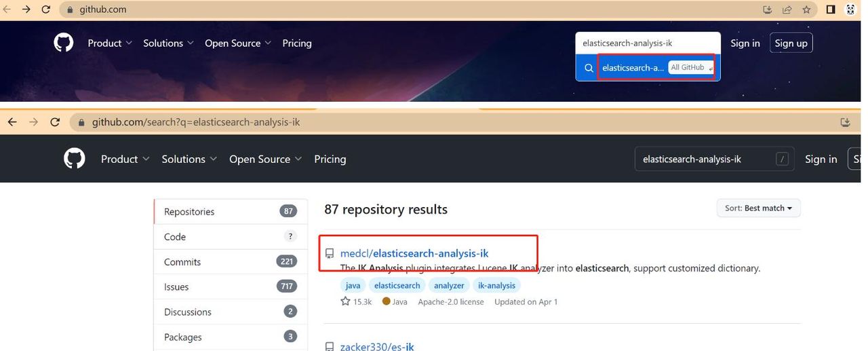868x351 pixels.
Task: Click forward arrow in GitHub homepage browser
Action: 26,10
